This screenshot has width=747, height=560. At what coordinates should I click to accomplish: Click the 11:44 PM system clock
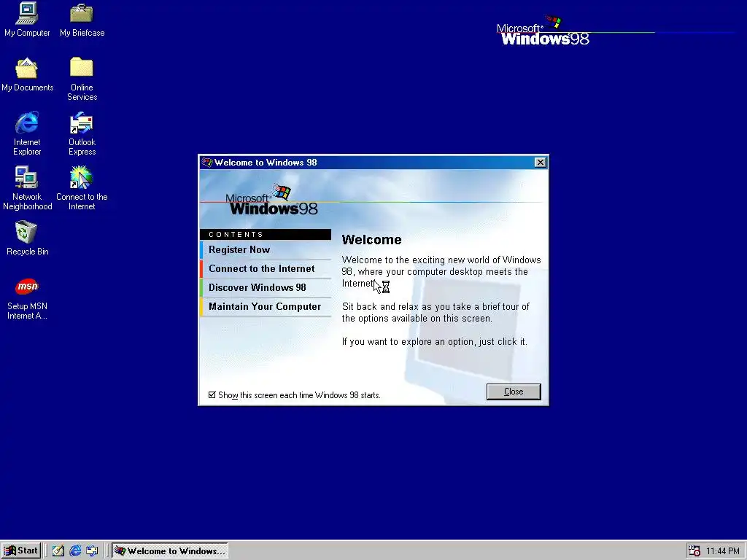click(723, 551)
